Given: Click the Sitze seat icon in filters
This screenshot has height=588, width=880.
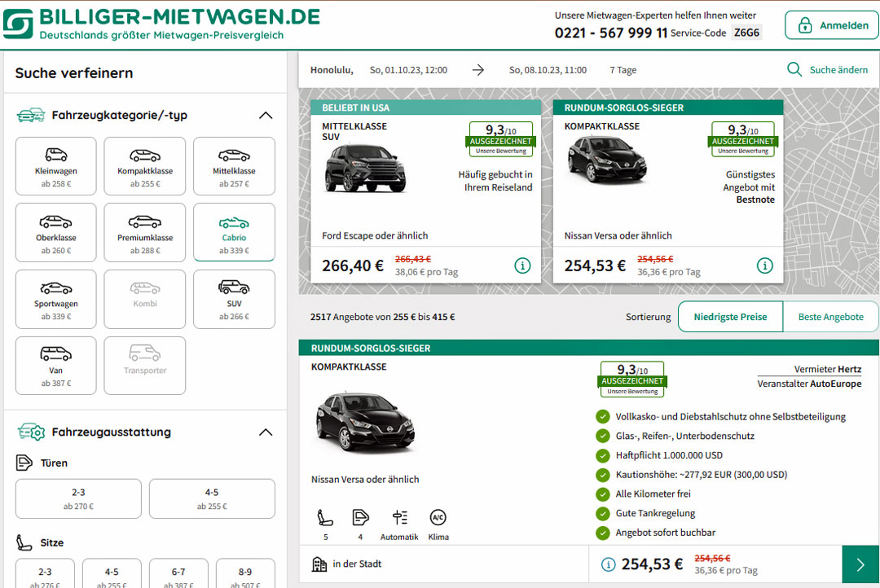Looking at the screenshot, I should coord(24,542).
